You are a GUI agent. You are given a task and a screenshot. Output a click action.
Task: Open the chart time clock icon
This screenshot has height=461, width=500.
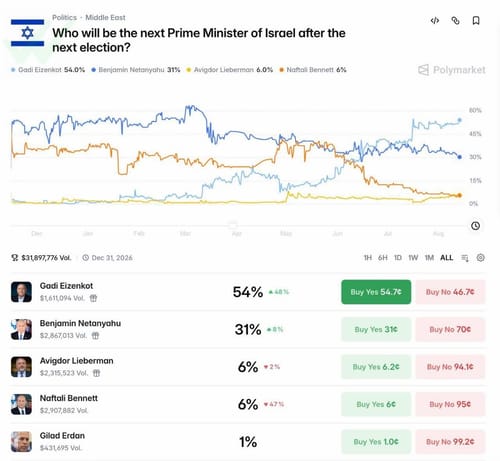(x=475, y=226)
